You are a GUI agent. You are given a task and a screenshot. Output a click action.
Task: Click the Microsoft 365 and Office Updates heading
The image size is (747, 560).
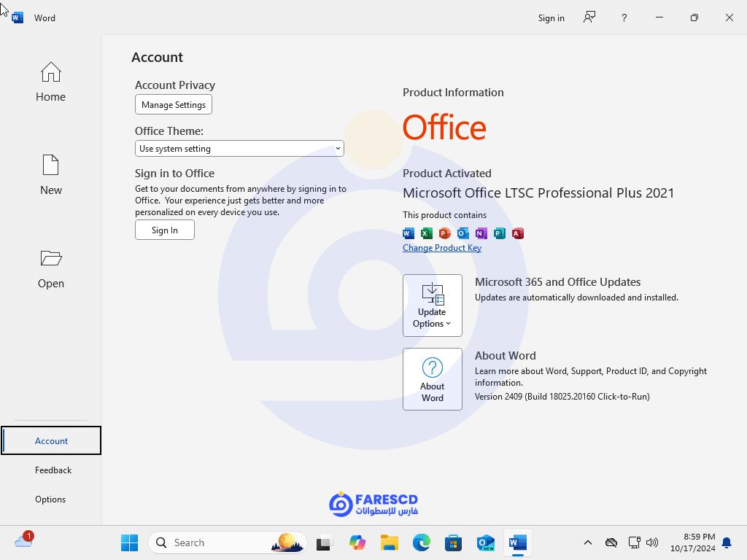[557, 282]
